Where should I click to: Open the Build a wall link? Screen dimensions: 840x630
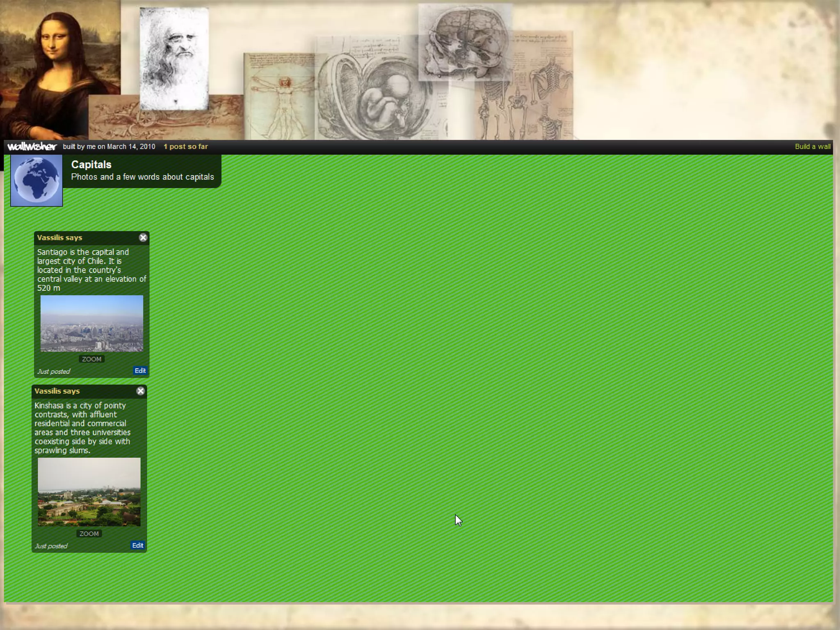812,146
